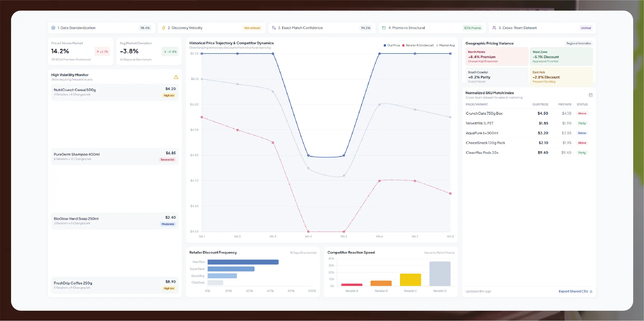Toggle the Our Price legend item
This screenshot has height=321, width=644.
click(x=392, y=45)
